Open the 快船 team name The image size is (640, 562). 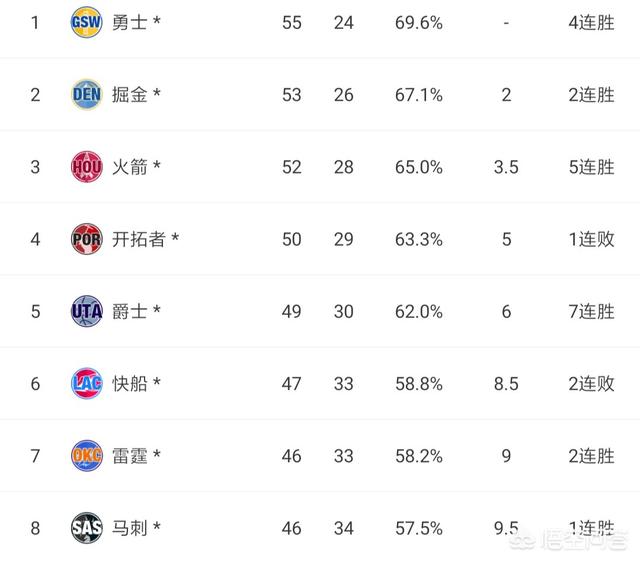click(130, 383)
